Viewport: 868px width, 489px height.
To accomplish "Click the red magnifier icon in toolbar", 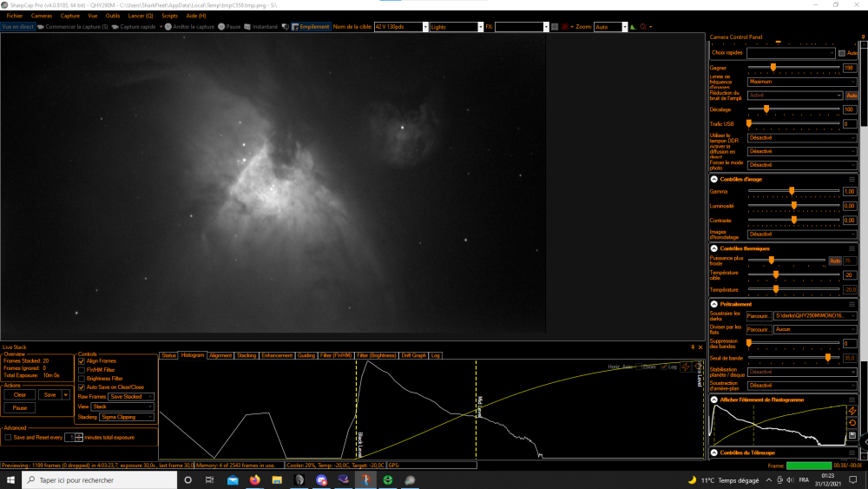I will click(x=643, y=27).
